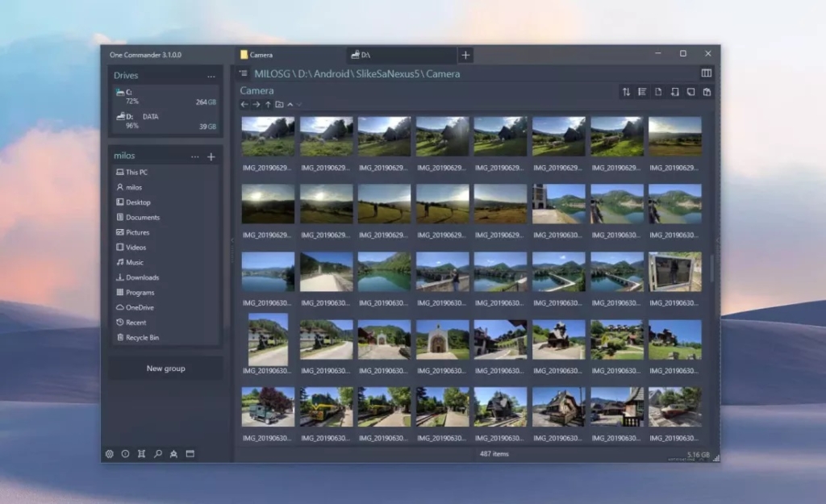The height and width of the screenshot is (504, 826).
Task: Navigate up one folder with up arrow
Action: point(268,105)
